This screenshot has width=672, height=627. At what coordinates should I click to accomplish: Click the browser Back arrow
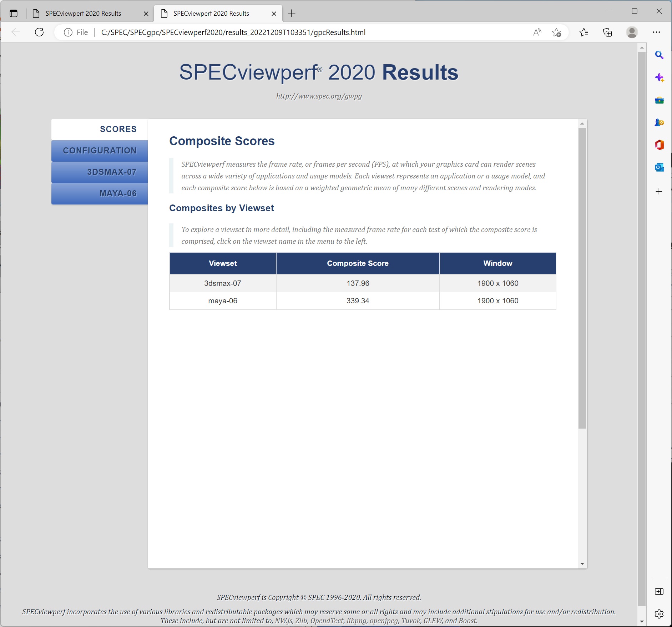point(16,32)
